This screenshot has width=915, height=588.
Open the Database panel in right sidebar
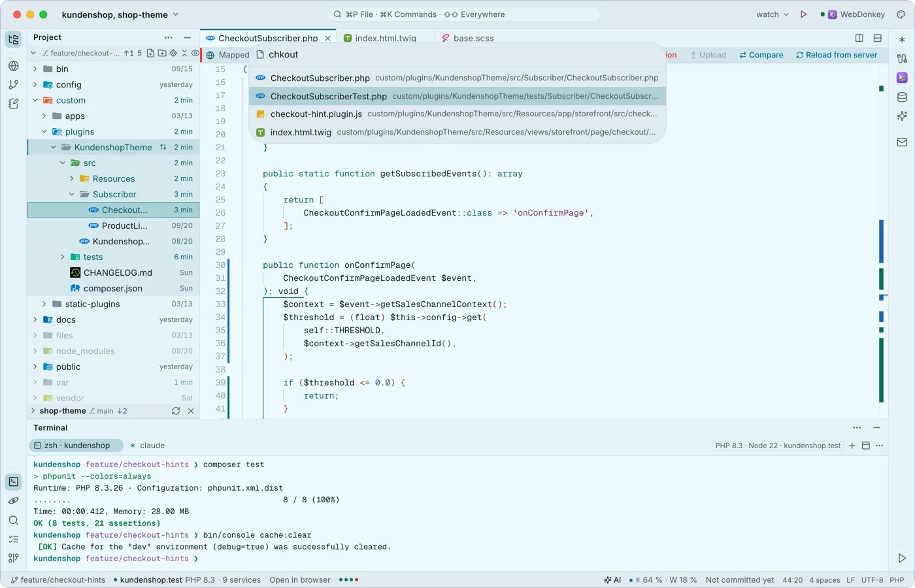902,97
